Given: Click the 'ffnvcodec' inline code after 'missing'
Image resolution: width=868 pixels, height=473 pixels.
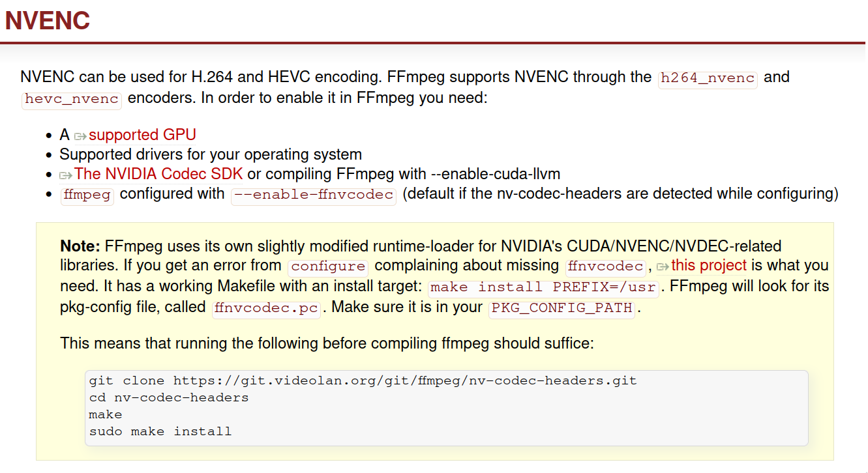Looking at the screenshot, I should tap(606, 266).
